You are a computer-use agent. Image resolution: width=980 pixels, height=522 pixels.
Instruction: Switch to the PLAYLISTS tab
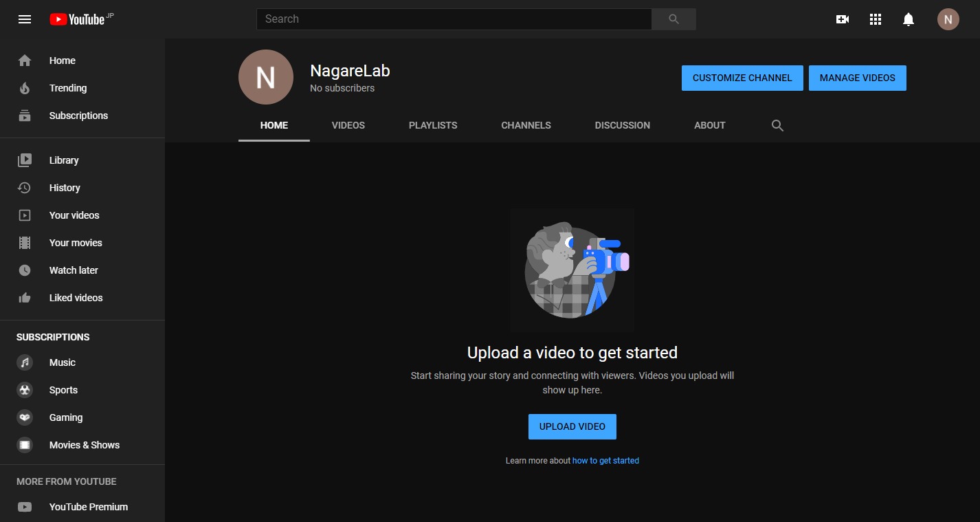pos(433,125)
